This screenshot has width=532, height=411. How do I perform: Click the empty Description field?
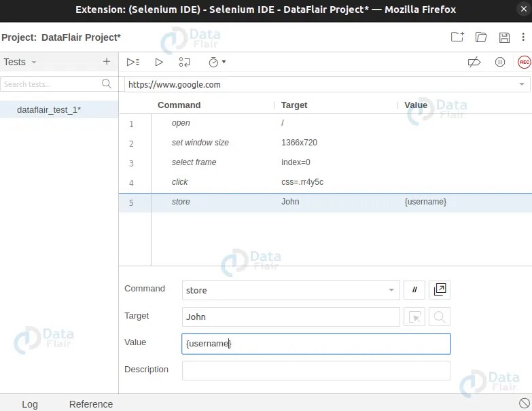click(316, 370)
